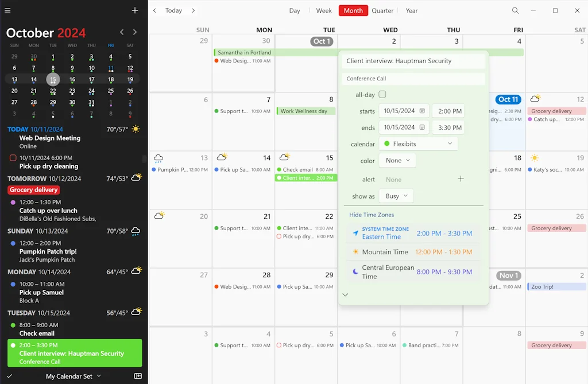Add an alert with plus icon
This screenshot has height=384, width=588.
tap(460, 179)
